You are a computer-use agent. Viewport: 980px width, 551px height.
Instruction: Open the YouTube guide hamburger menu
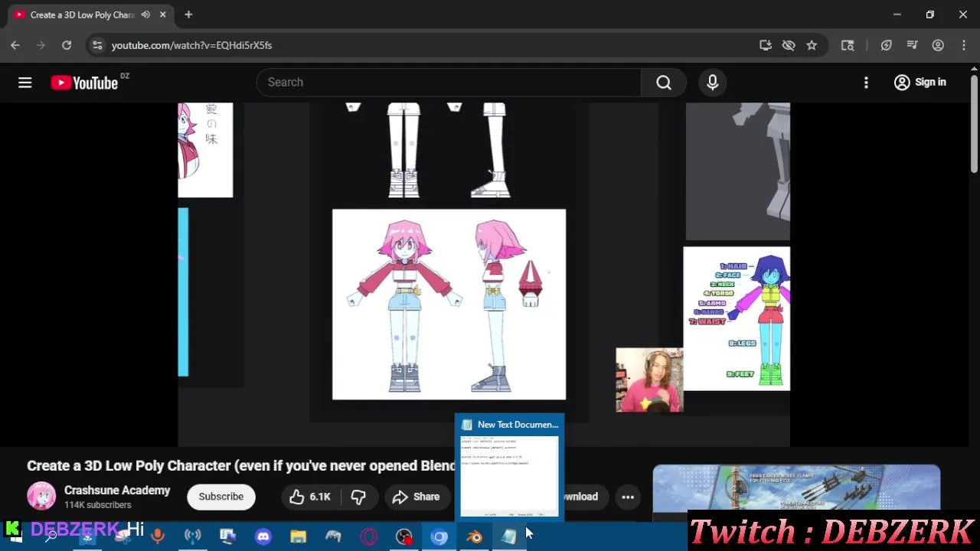click(x=24, y=83)
